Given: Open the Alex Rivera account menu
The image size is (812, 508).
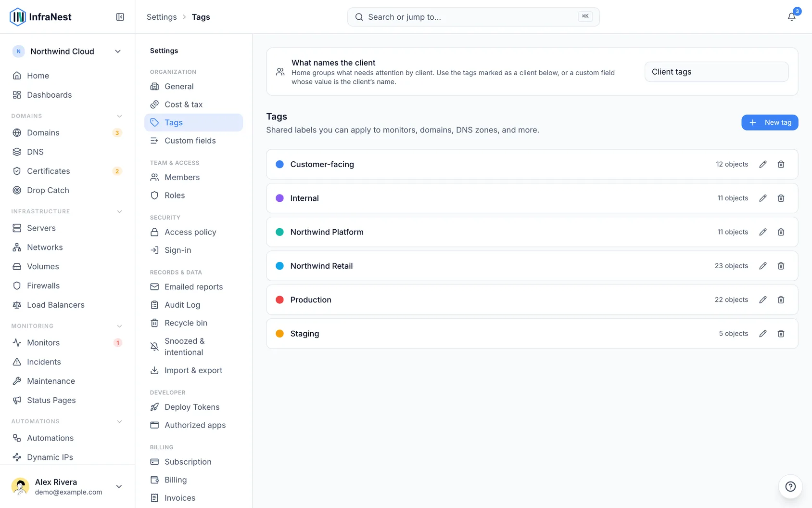Looking at the screenshot, I should pos(67,486).
